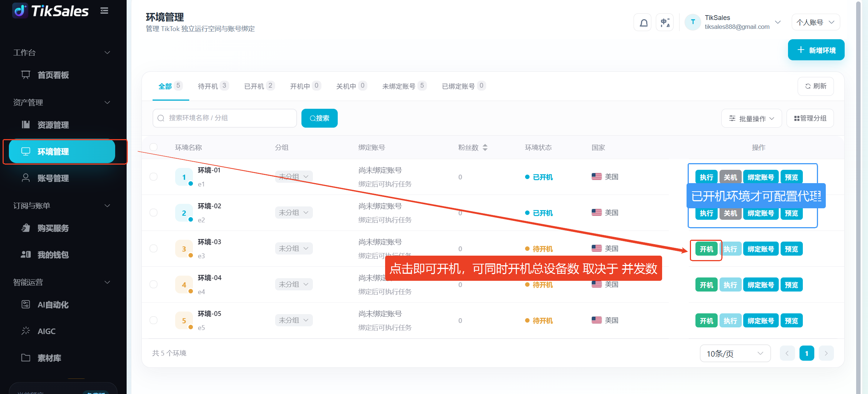This screenshot has width=868, height=394.
Task: Open 我的钱包 in the sidebar
Action: click(x=61, y=255)
